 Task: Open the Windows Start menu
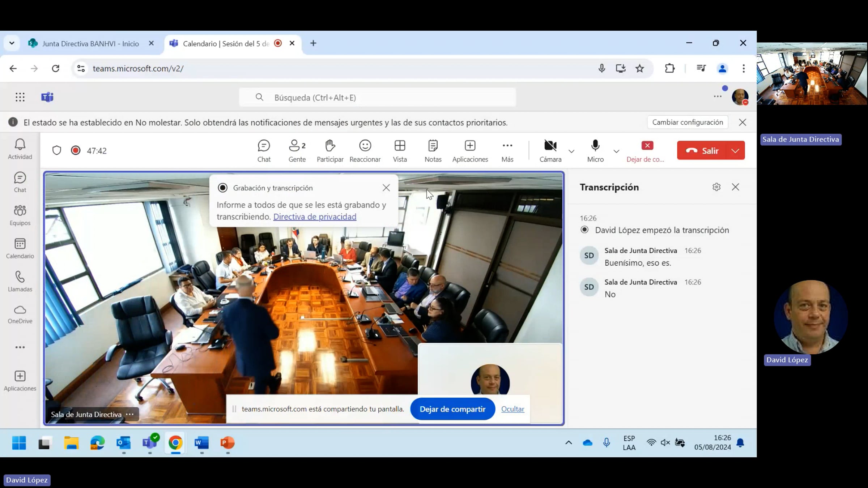[x=19, y=443]
